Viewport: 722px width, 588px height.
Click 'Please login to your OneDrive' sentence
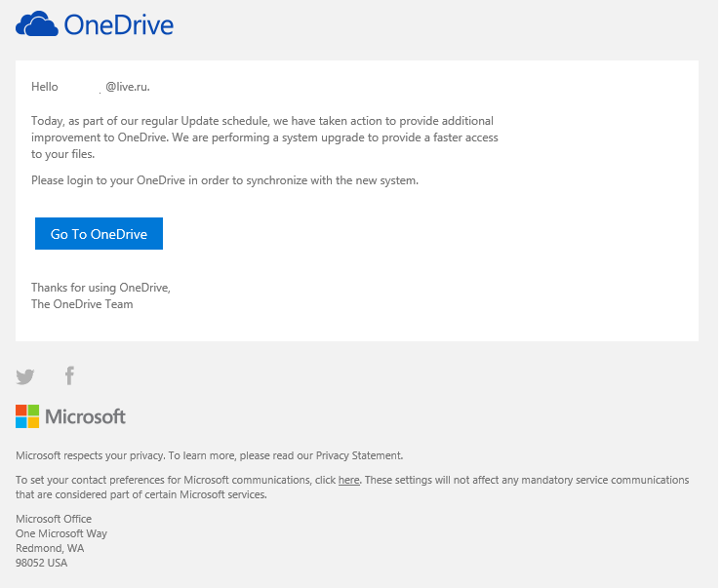[224, 180]
